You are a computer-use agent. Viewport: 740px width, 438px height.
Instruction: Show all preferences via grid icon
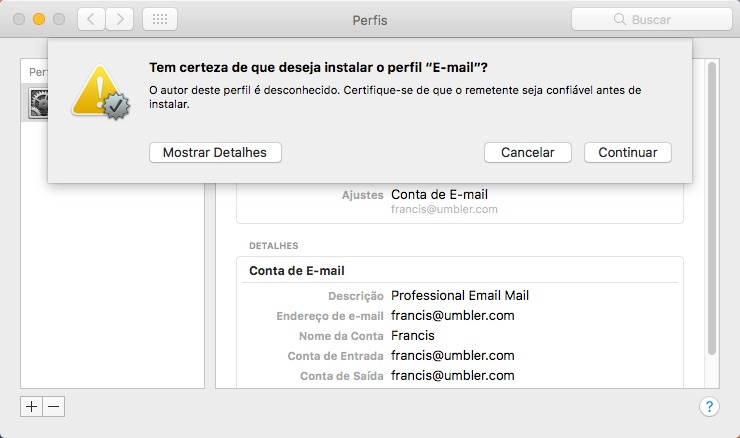160,19
